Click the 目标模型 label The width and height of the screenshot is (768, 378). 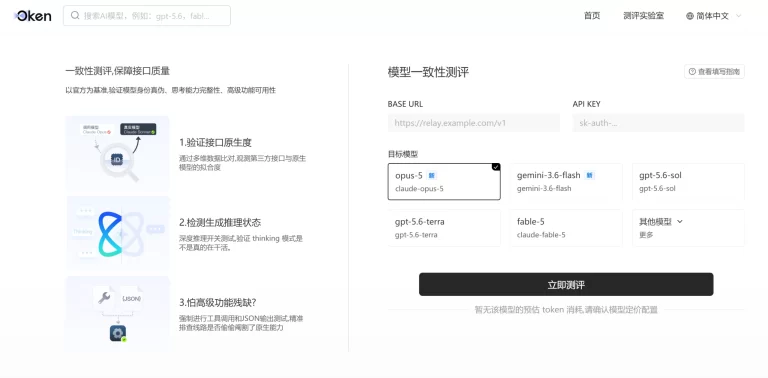coord(403,154)
